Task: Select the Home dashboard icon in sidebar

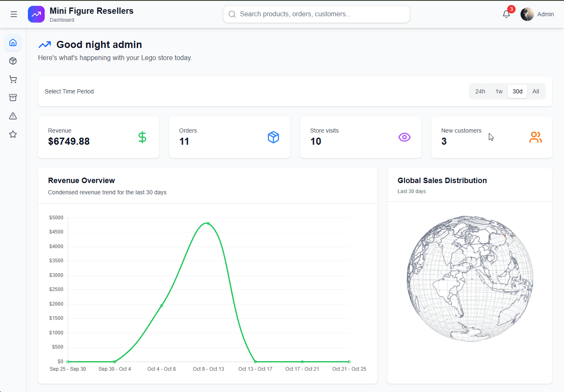Action: [x=13, y=43]
